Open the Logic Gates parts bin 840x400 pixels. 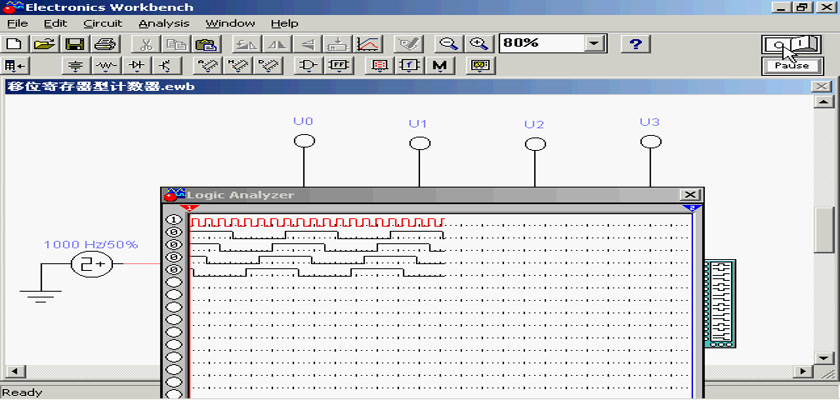pyautogui.click(x=310, y=66)
